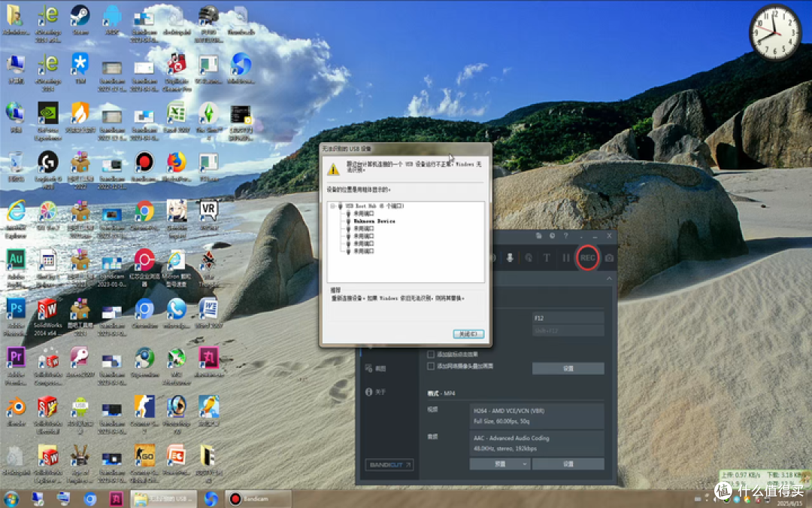Open the Administrator user folder icon
Viewport: 812px width, 508px height.
click(x=16, y=19)
